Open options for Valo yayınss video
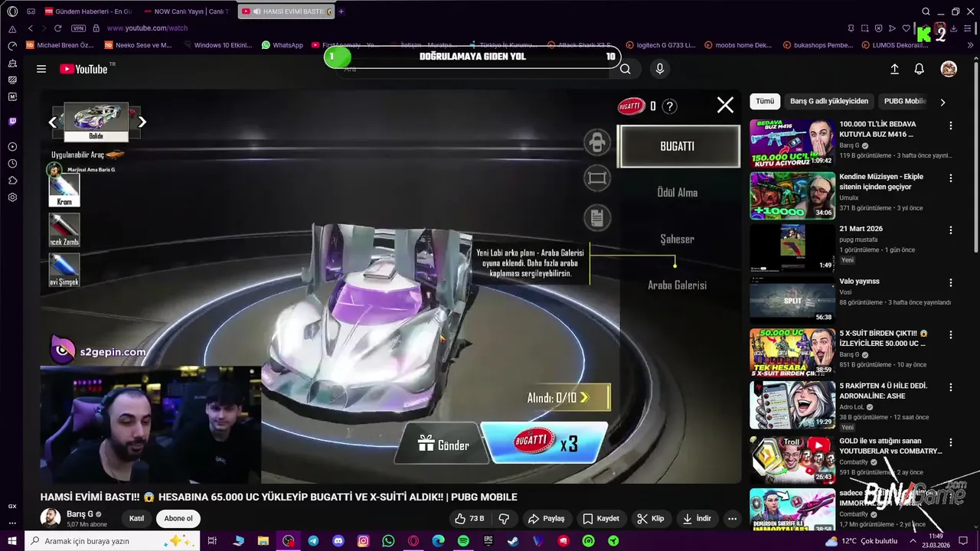The height and width of the screenshot is (551, 980). tap(951, 283)
